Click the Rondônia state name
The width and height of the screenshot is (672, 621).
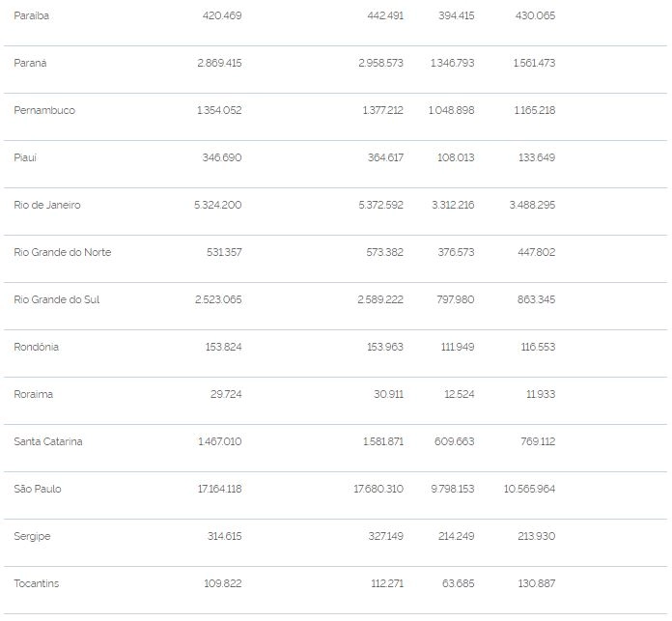pos(36,347)
